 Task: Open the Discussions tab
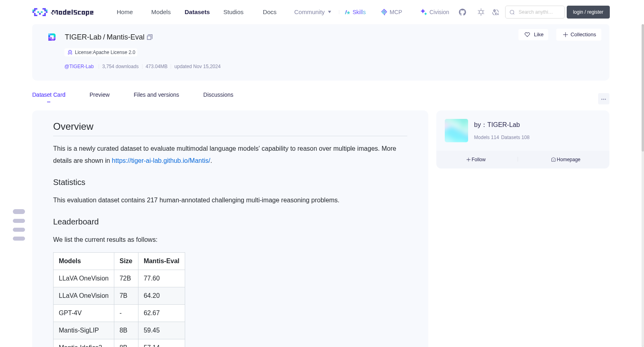pyautogui.click(x=218, y=95)
